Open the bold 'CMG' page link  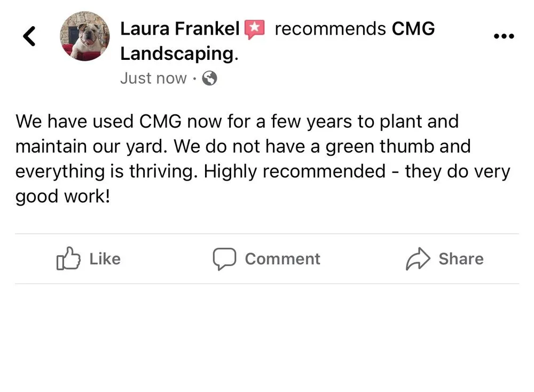[x=413, y=29]
